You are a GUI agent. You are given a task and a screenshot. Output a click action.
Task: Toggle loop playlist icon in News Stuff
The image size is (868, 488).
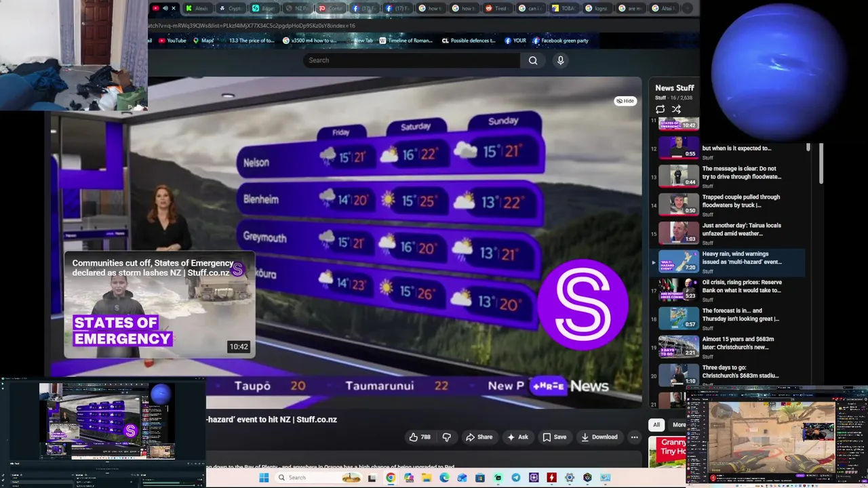click(x=660, y=109)
